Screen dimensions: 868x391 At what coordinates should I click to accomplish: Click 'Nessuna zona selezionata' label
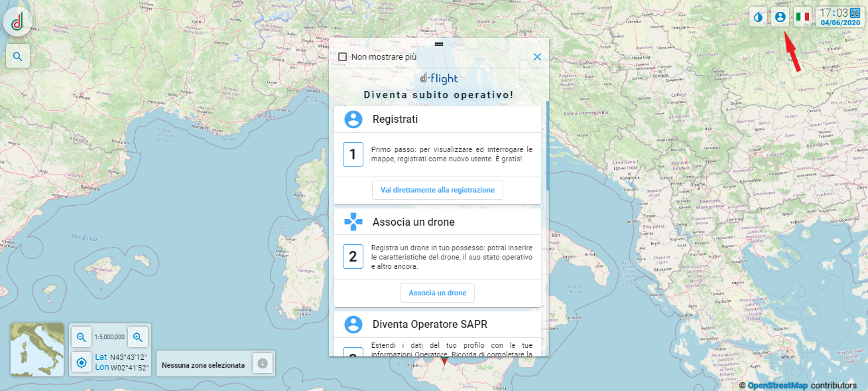coord(203,364)
